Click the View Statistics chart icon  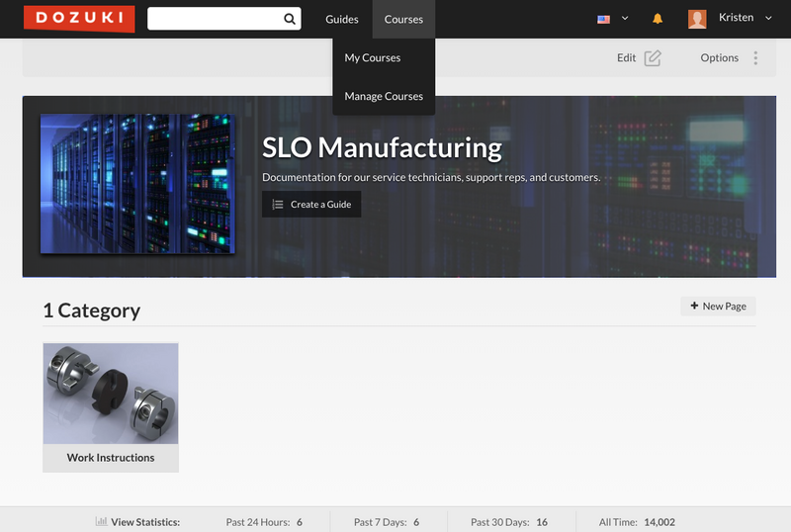point(102,521)
